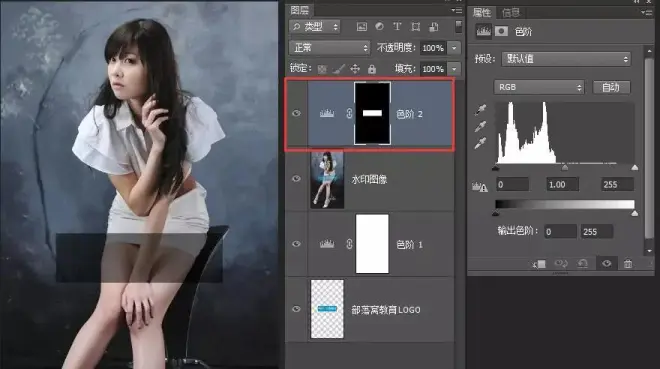
Task: Click the text layer filter icon
Action: tap(397, 27)
